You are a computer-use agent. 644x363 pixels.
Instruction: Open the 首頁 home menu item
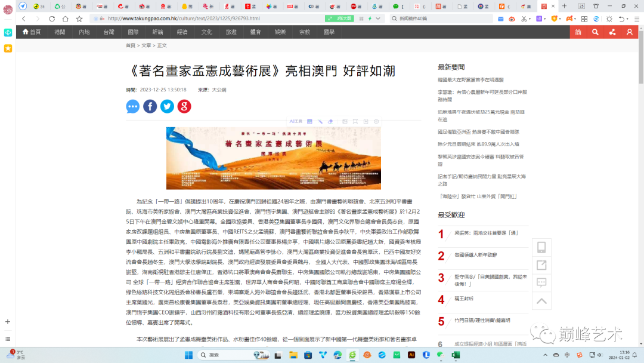click(x=32, y=32)
